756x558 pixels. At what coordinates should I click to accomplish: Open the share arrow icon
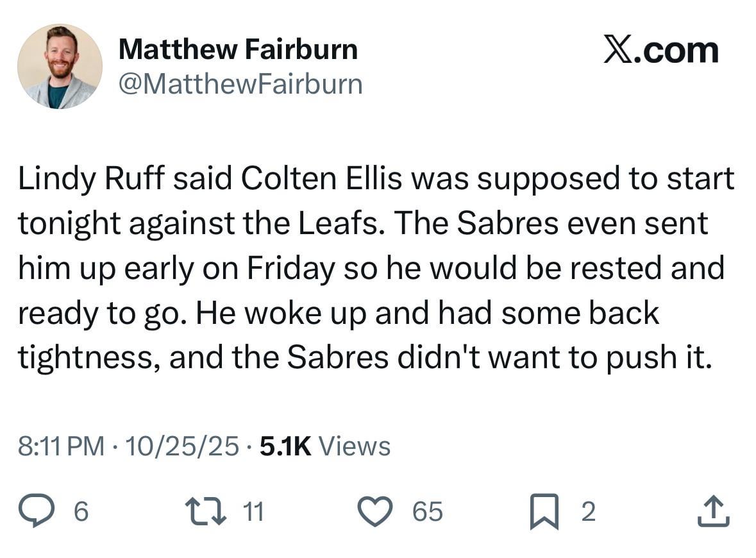pyautogui.click(x=713, y=511)
